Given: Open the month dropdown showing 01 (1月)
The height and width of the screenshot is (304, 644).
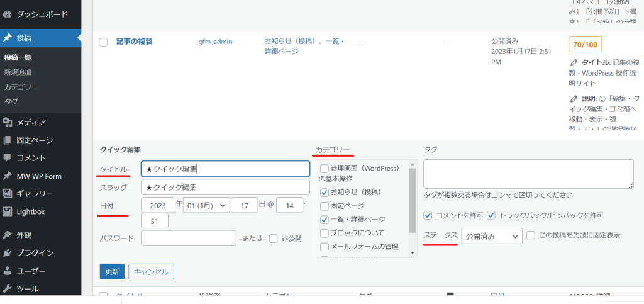Looking at the screenshot, I should click(206, 205).
